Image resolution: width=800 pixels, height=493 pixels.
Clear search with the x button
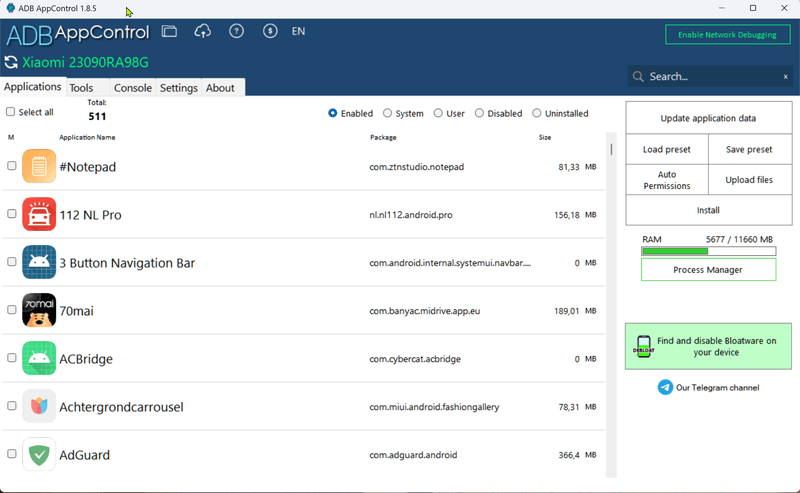[786, 77]
